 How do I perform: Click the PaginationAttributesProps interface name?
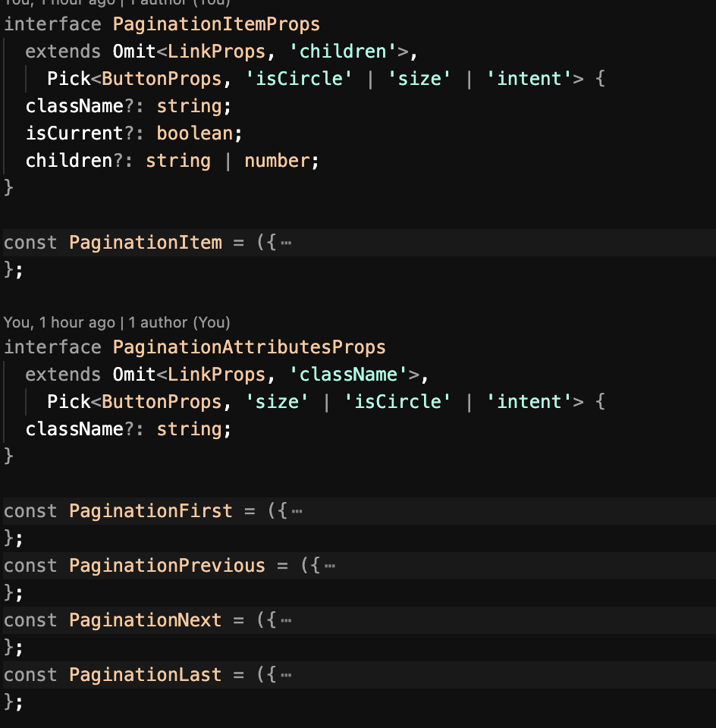point(249,347)
